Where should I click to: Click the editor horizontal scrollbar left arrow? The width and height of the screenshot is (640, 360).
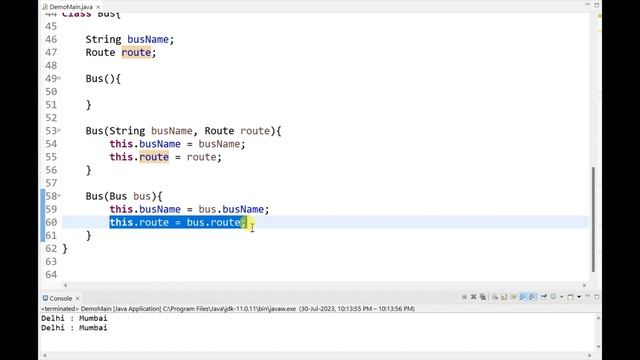[x=66, y=285]
